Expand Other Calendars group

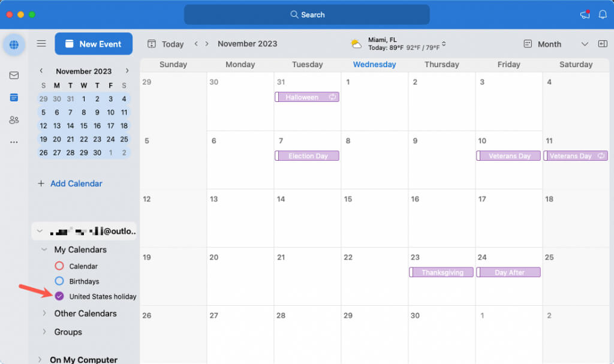click(x=44, y=313)
